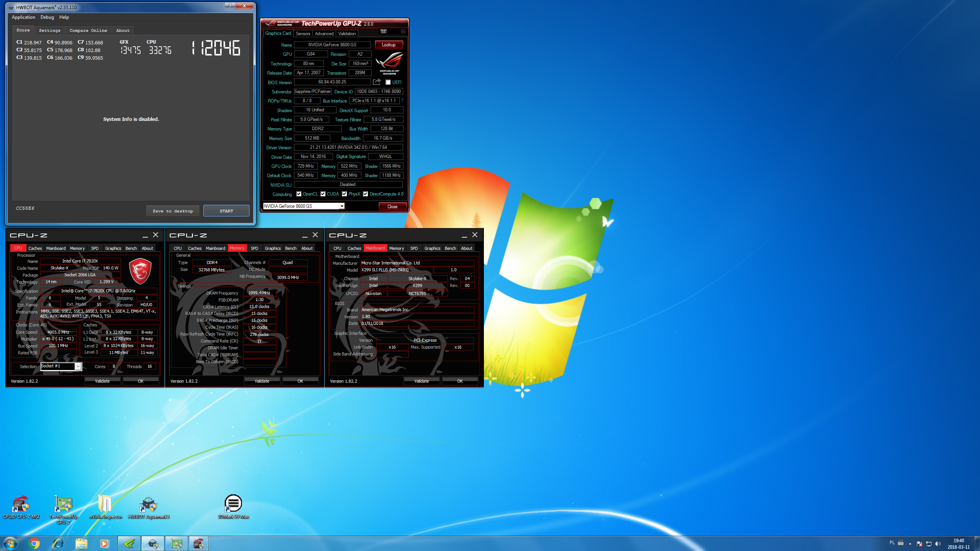Switch to the HWBOT Aquamark taskbar button
This screenshot has width=980, height=551.
point(153,543)
